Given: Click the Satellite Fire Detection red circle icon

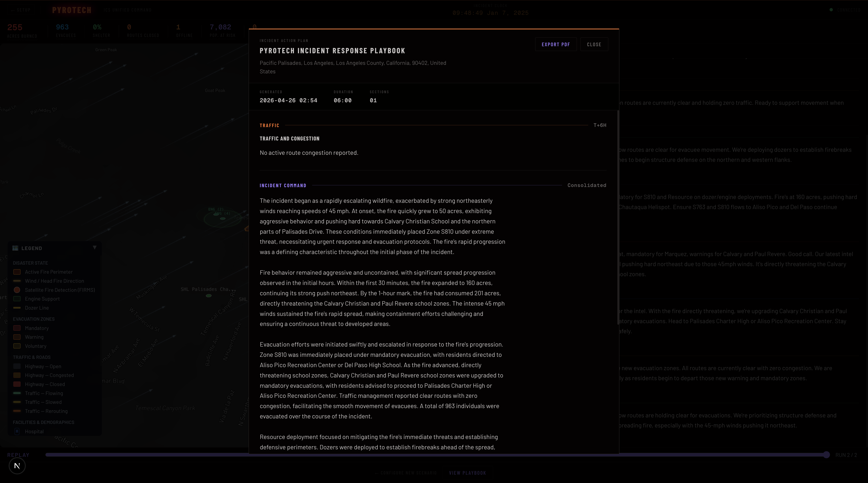Looking at the screenshot, I should pos(17,290).
